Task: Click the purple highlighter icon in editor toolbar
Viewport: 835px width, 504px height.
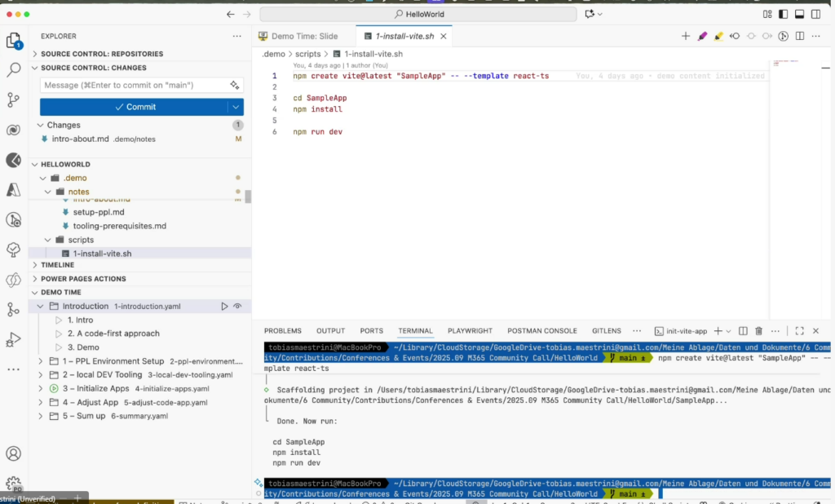Action: click(x=702, y=36)
